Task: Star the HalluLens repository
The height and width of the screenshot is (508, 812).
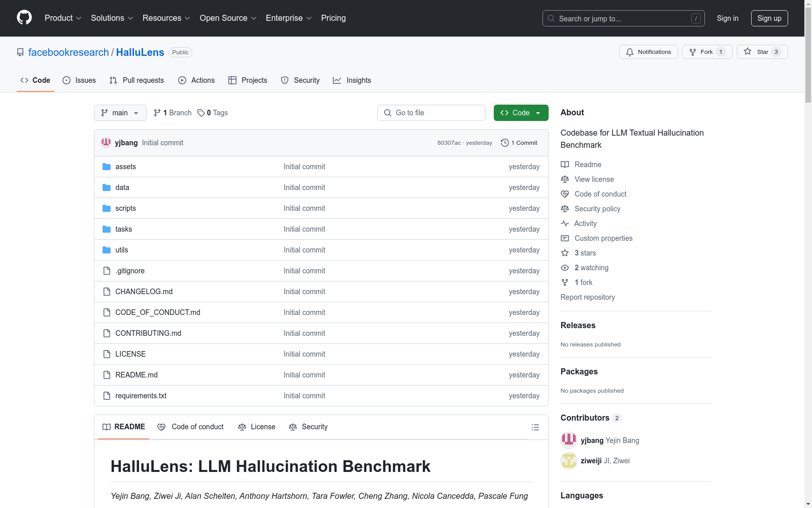Action: click(762, 52)
